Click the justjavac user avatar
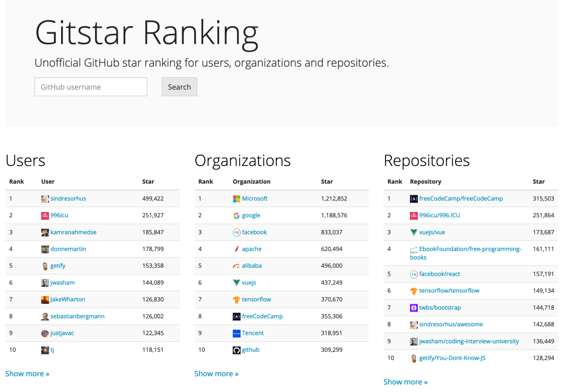564x392 pixels. tap(45, 333)
